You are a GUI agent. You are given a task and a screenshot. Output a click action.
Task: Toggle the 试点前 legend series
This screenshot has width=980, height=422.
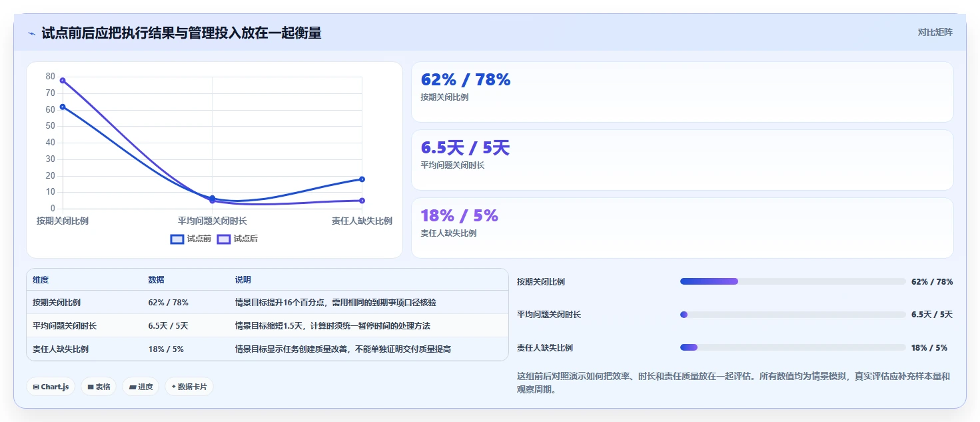[x=191, y=239]
